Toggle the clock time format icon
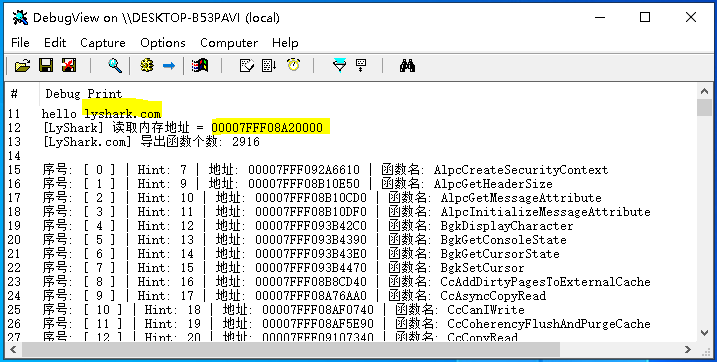 point(294,66)
